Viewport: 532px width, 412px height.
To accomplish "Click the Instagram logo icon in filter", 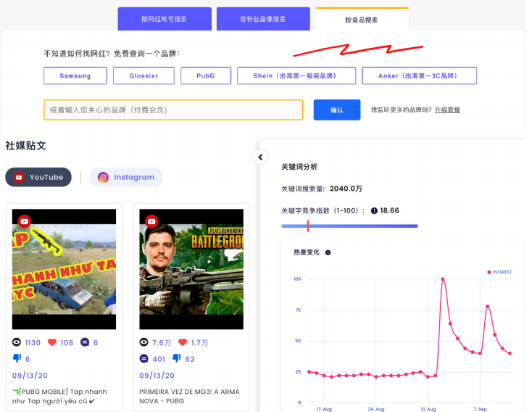I will click(x=103, y=177).
